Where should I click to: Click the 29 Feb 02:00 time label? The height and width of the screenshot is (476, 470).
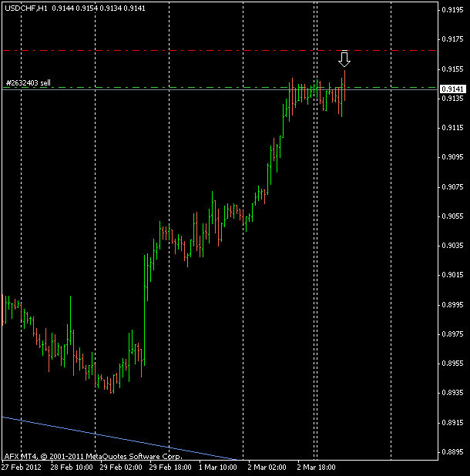[x=121, y=467]
